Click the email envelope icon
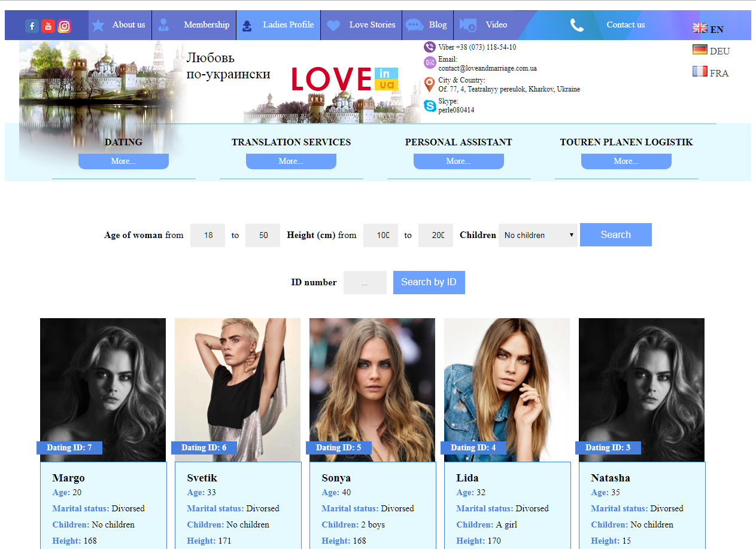Viewport: 756px width, 549px height. pyautogui.click(x=429, y=63)
